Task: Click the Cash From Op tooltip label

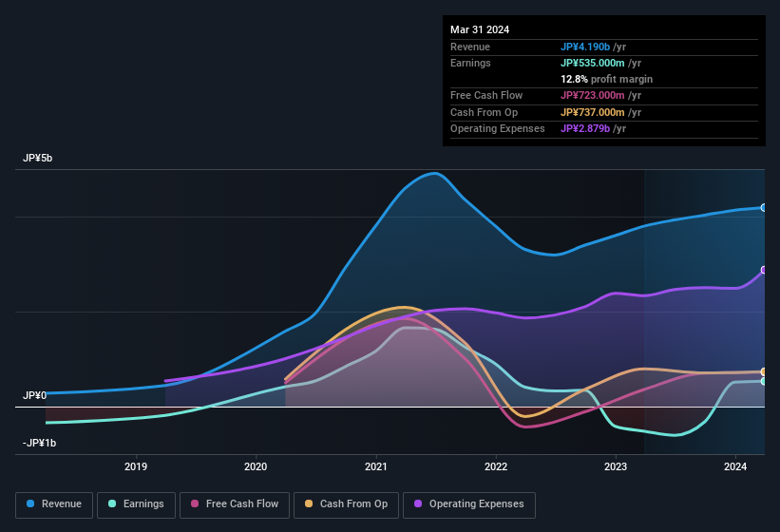Action: 484,112
